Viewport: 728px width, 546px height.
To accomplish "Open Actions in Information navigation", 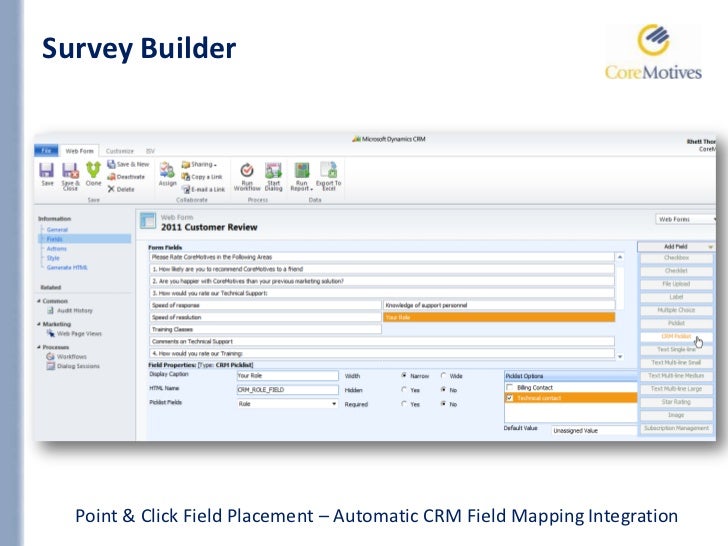I will coord(57,249).
